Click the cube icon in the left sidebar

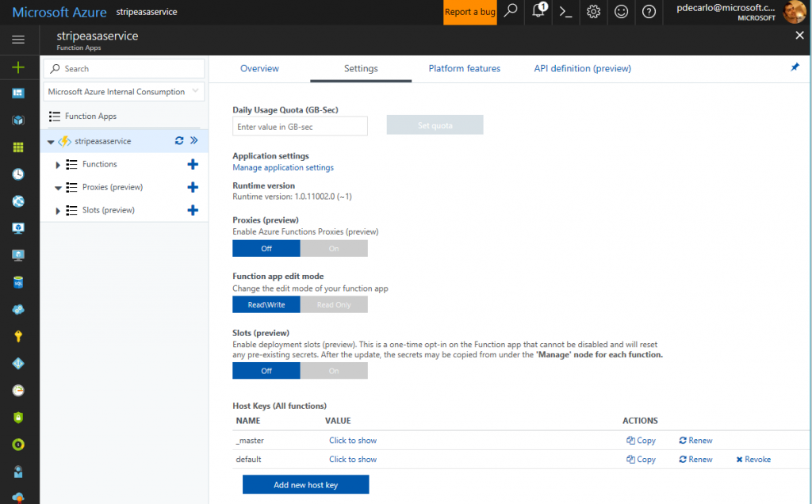pyautogui.click(x=18, y=120)
